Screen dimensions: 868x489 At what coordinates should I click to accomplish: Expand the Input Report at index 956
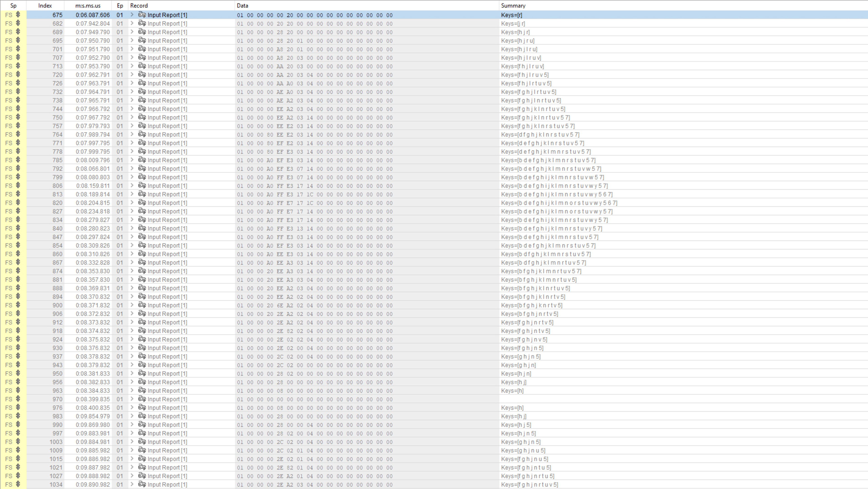click(132, 382)
